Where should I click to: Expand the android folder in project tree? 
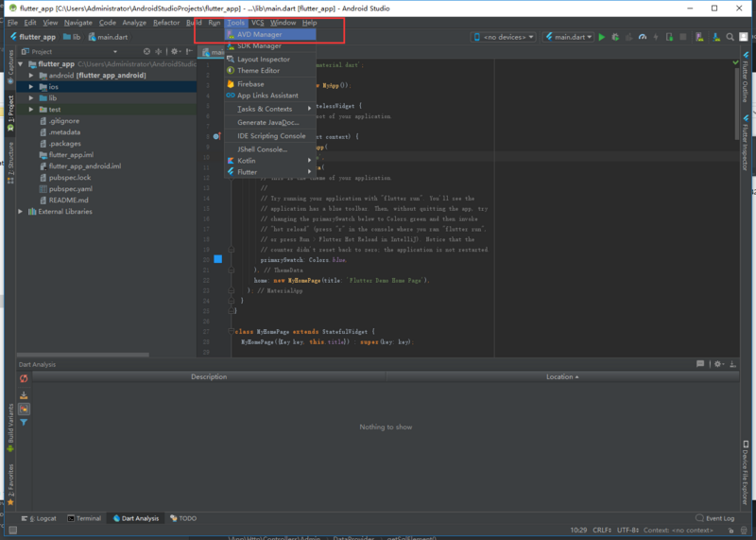(31, 76)
